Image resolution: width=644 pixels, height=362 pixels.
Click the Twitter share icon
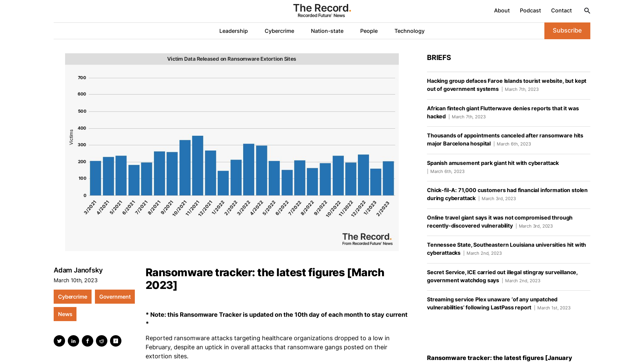pos(59,341)
